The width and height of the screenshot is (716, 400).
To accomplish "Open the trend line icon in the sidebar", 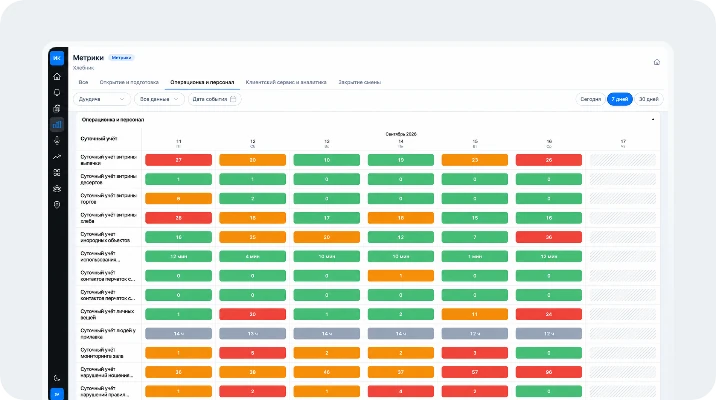I will coord(57,157).
